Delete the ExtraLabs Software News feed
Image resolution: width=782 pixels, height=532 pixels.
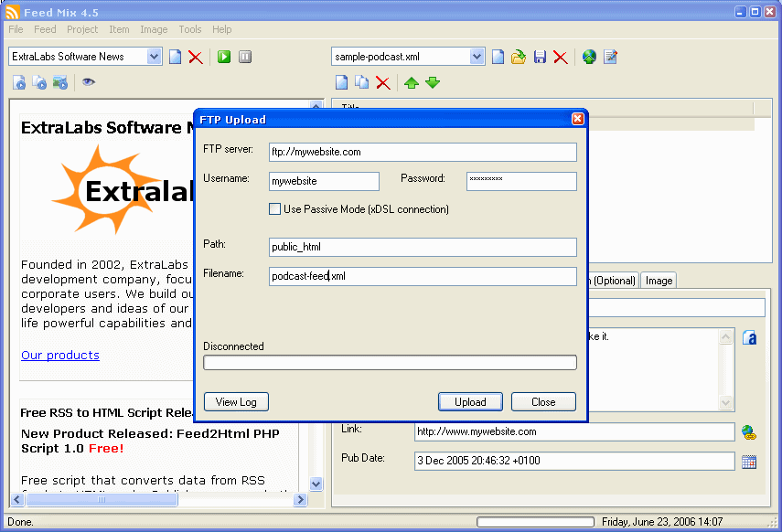coord(196,58)
